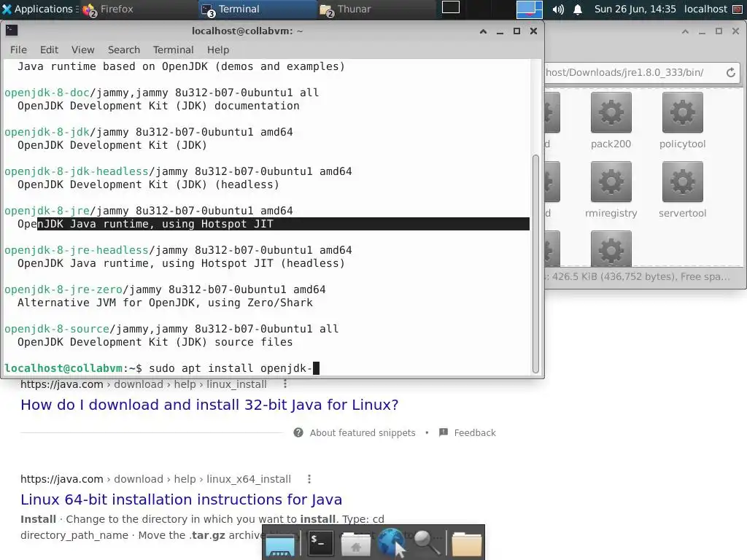The height and width of the screenshot is (560, 747).
Task: Open the home folder icon in the dock
Action: 355,543
